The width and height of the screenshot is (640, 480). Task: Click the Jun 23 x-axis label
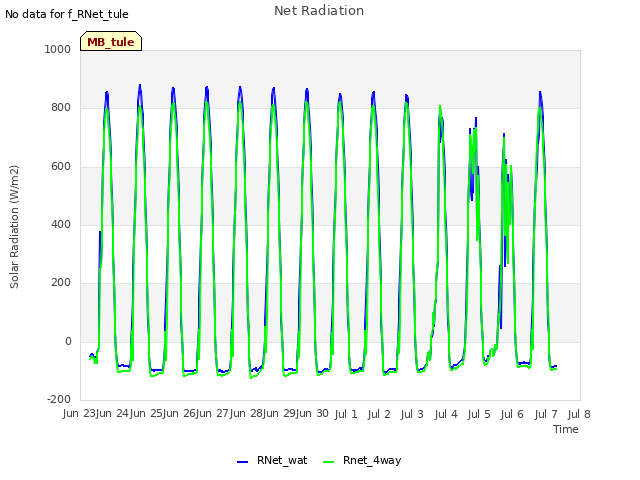[x=80, y=413]
